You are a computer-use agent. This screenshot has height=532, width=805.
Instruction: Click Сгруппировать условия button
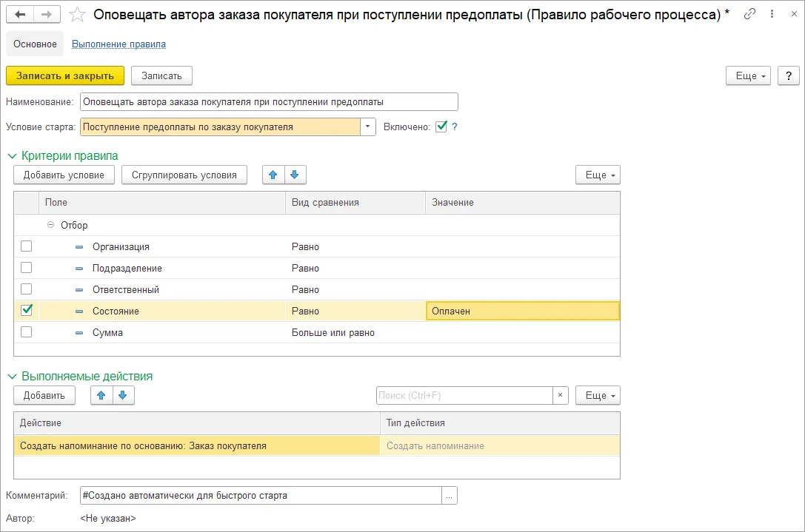tap(184, 175)
